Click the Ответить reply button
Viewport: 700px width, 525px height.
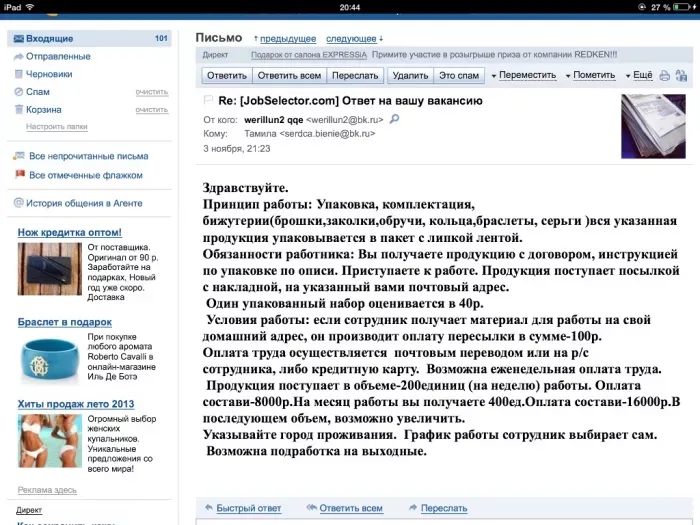coord(227,75)
